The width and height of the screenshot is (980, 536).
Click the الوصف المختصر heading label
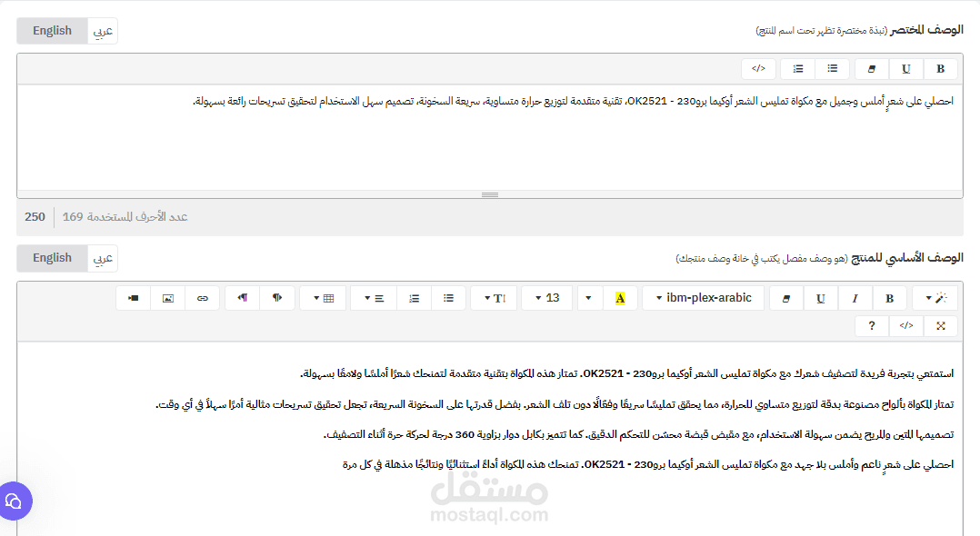927,29
